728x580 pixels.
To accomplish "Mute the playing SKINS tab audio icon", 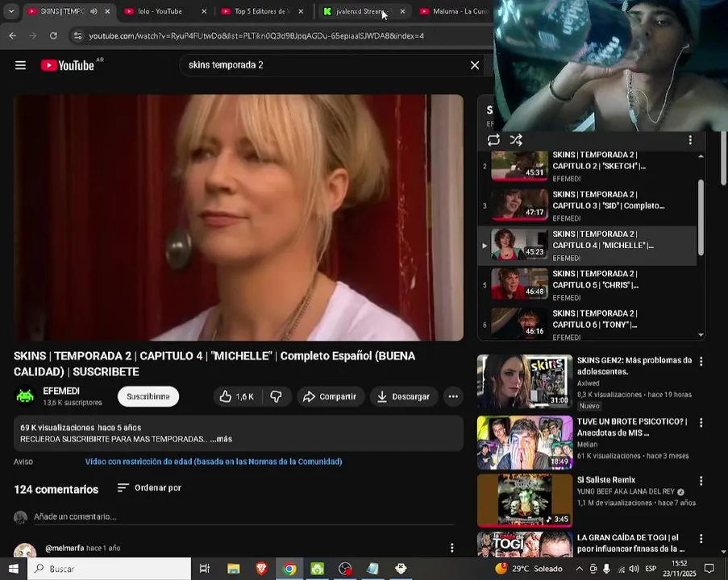I will point(94,11).
